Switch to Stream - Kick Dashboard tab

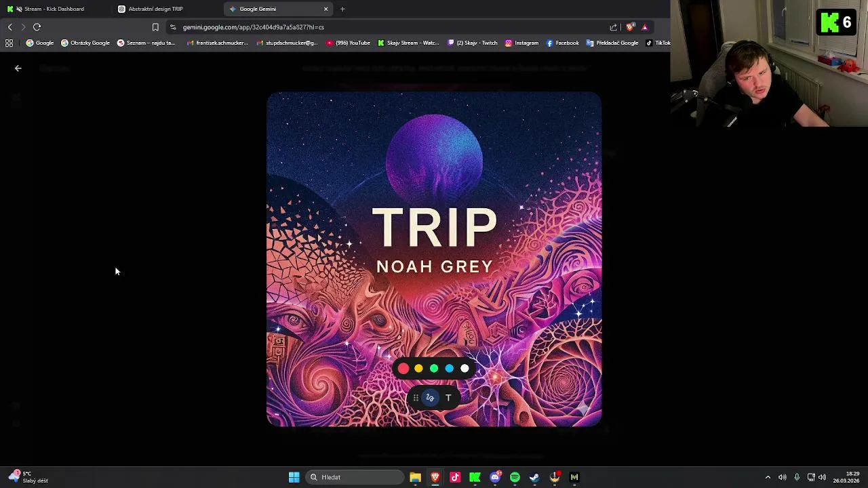click(54, 9)
